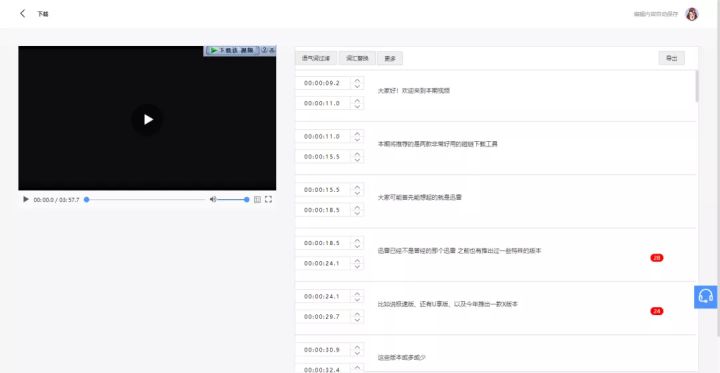
Task: Edit the 00:00:24.1 end time of 迅雷已经 subtitle
Action: click(323, 263)
